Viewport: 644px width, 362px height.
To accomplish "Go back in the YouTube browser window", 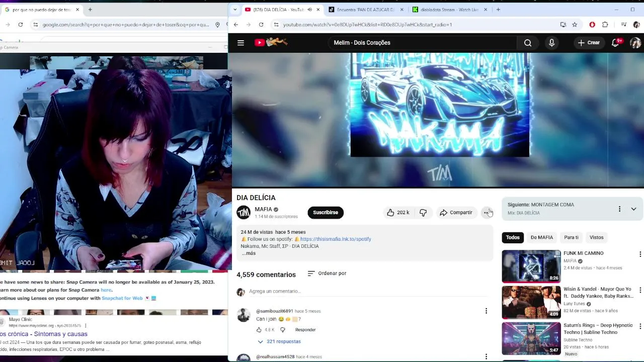I will 235,25.
